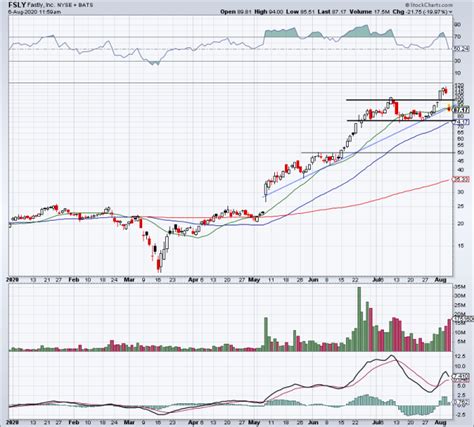The width and height of the screenshot is (474, 427).
Task: Click the 70 level on RSI axis
Action: click(457, 37)
